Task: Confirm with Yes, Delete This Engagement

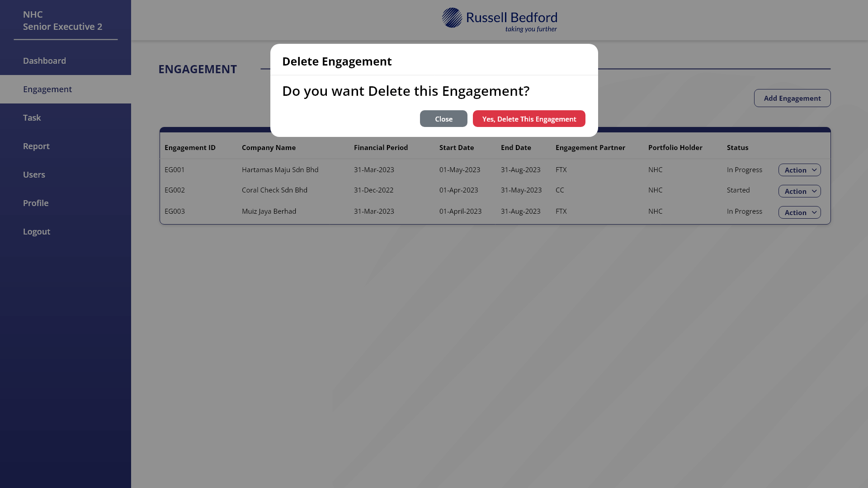Action: click(529, 118)
